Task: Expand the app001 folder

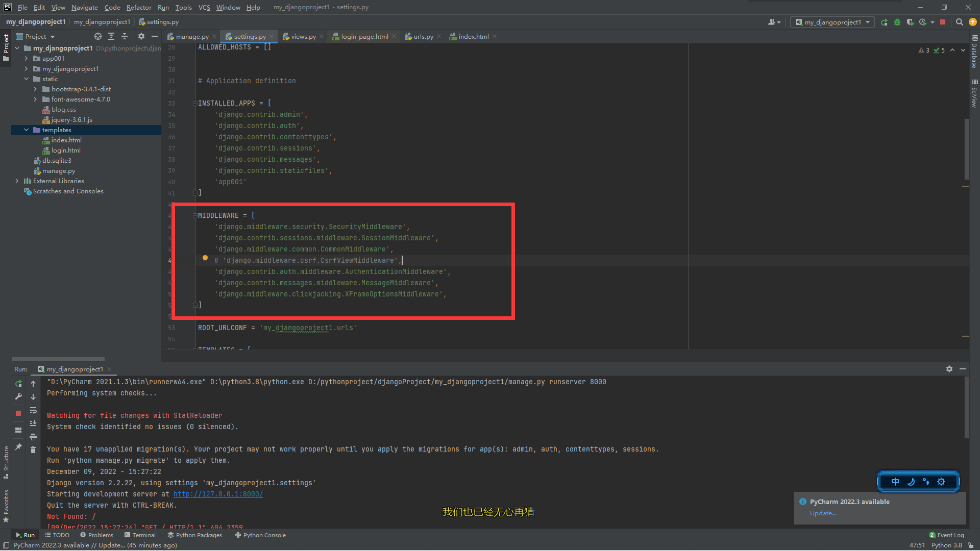Action: pyautogui.click(x=27, y=58)
